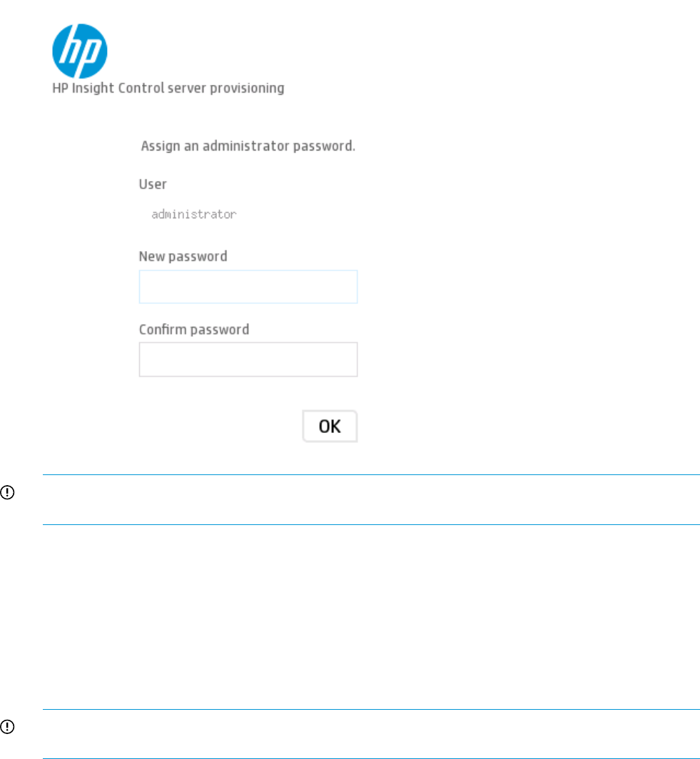Focus the Confirm password field
This screenshot has height=759, width=700.
248,360
